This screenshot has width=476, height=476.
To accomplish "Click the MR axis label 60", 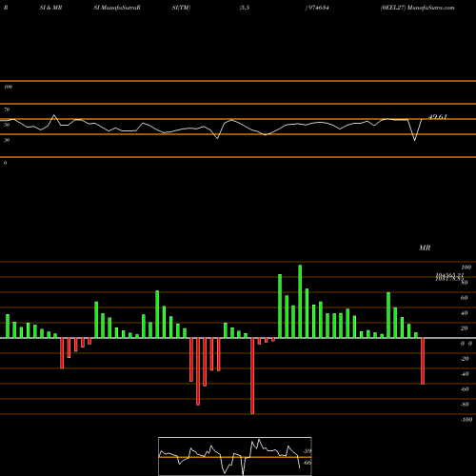I will pos(464,298).
